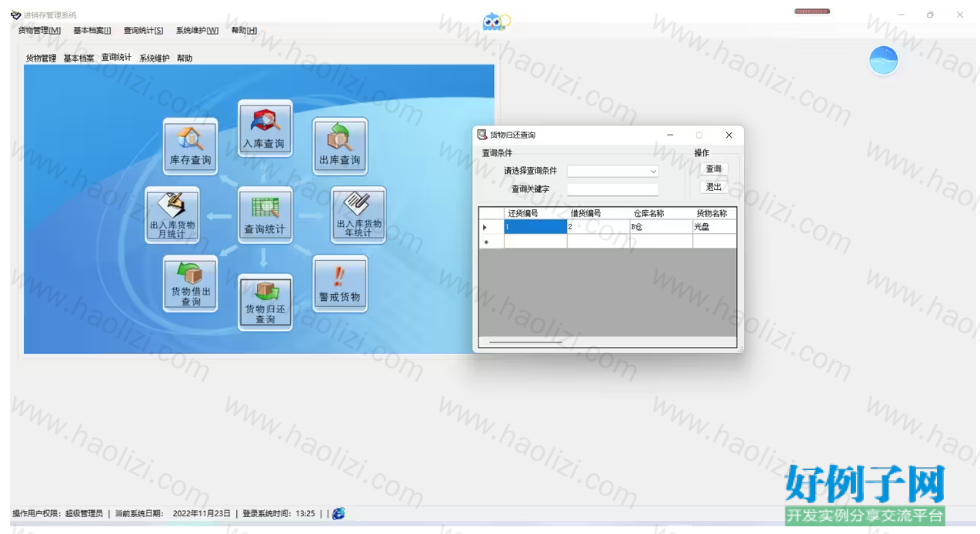This screenshot has height=534, width=980.
Task: Click the browser icon in status bar
Action: point(338,513)
